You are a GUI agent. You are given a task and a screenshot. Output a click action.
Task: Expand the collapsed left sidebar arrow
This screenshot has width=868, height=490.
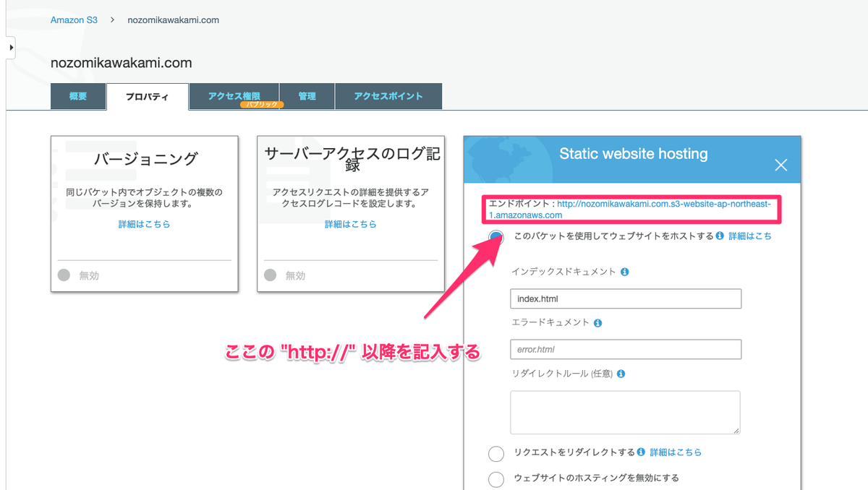(12, 47)
